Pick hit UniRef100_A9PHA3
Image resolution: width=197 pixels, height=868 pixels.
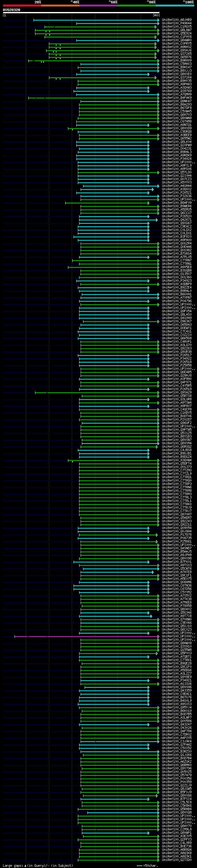point(177,84)
